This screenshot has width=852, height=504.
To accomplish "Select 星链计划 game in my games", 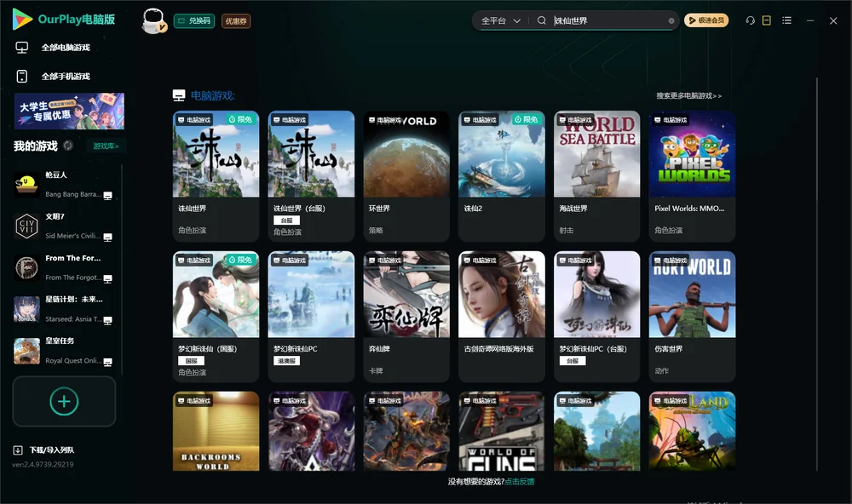I will pyautogui.click(x=64, y=309).
